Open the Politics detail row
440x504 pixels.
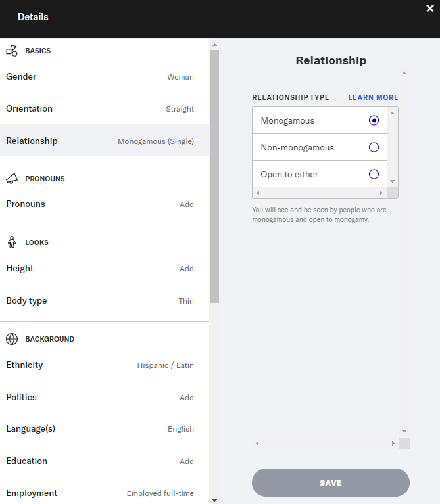point(105,398)
